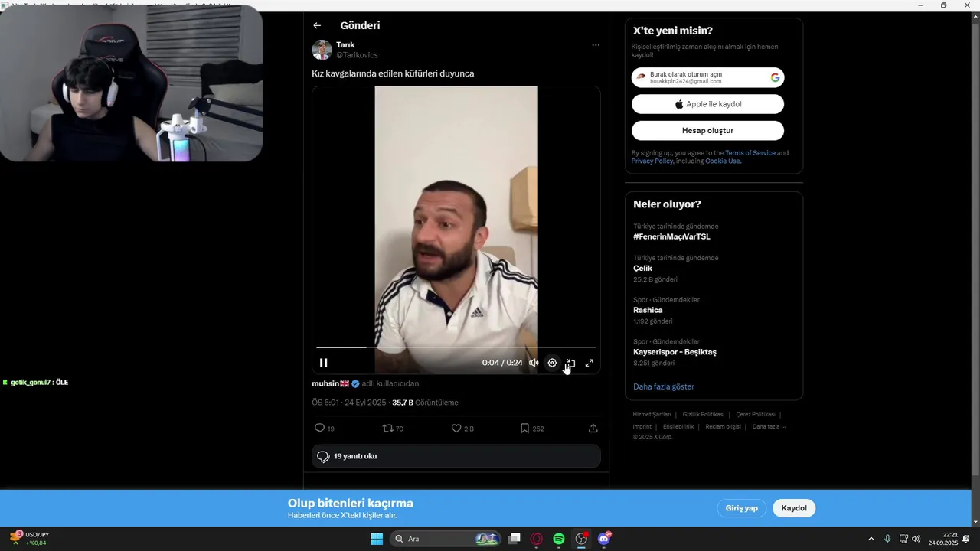
Task: Open the Terms of Service link
Action: (750, 153)
